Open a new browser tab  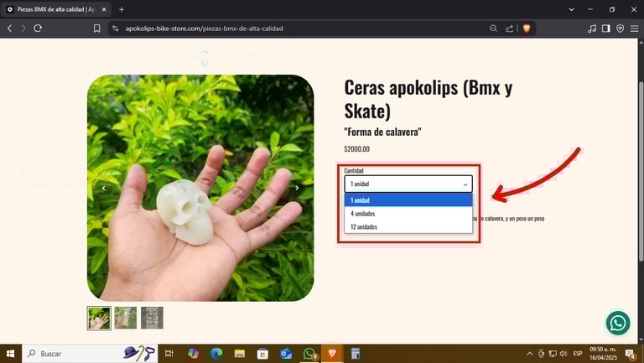121,9
